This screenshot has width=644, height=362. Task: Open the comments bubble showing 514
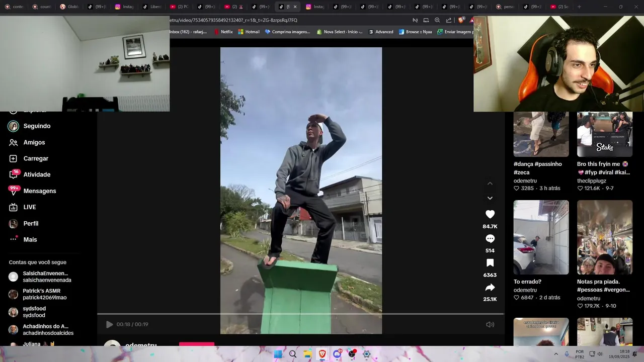(490, 239)
